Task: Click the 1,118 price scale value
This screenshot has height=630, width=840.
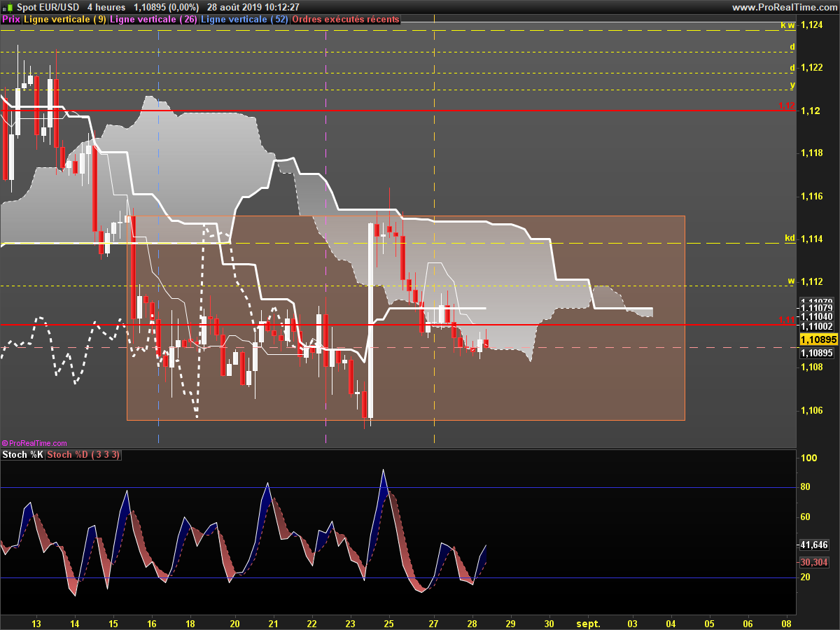Action: point(811,153)
